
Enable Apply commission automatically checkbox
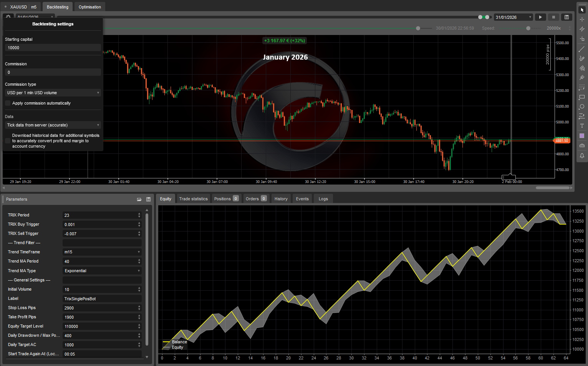(8, 103)
